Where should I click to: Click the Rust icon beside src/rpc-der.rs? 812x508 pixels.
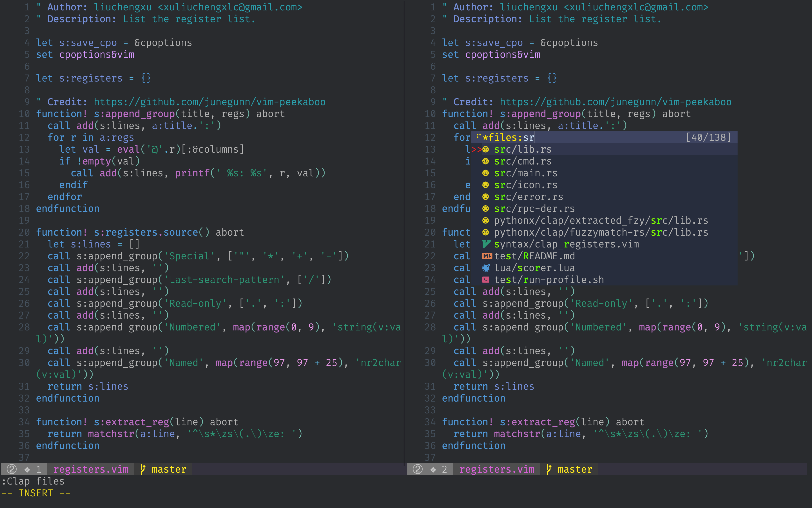point(486,209)
